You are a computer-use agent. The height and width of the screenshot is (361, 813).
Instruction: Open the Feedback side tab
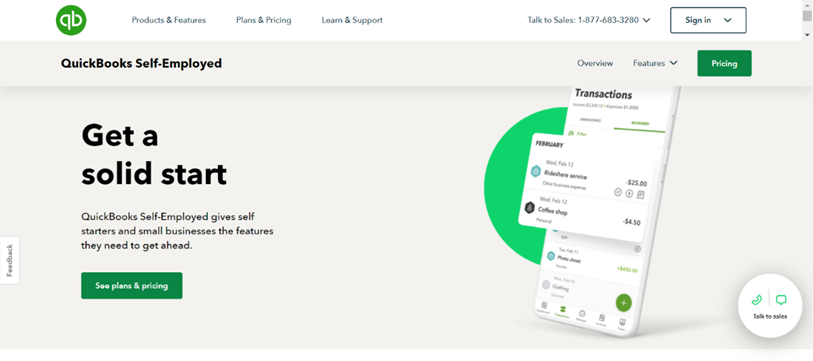tap(9, 260)
